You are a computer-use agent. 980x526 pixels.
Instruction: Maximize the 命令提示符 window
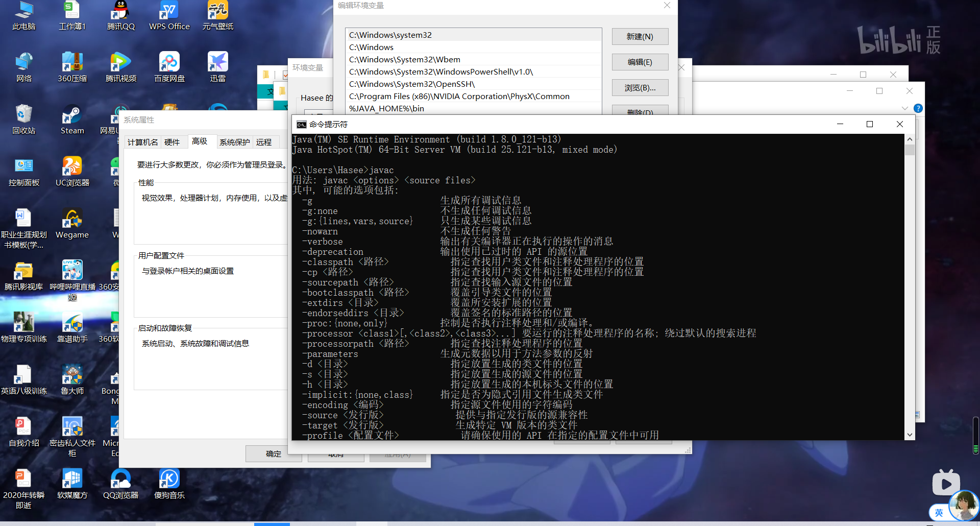(x=870, y=125)
